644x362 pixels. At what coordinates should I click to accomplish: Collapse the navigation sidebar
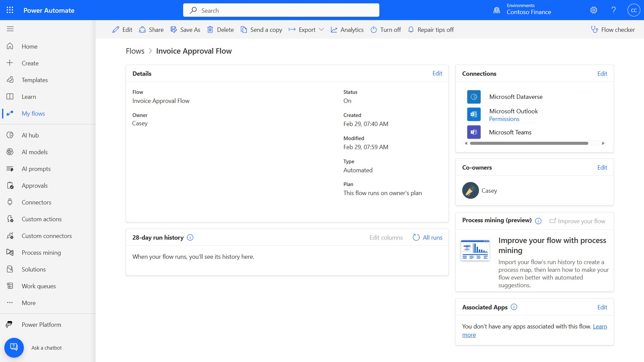(10, 29)
